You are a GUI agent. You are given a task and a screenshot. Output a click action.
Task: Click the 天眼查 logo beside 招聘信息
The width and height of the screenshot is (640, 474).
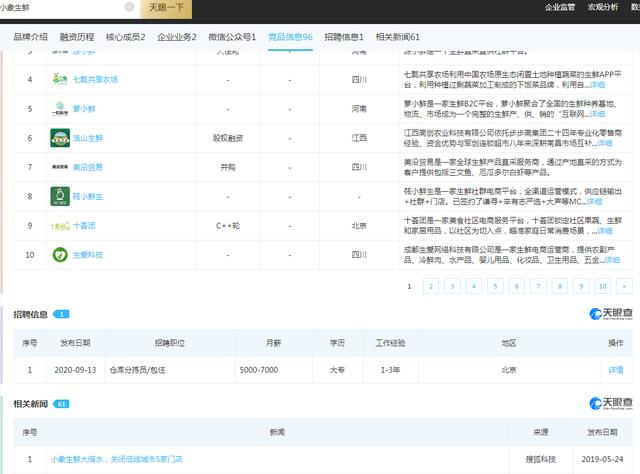pyautogui.click(x=611, y=314)
